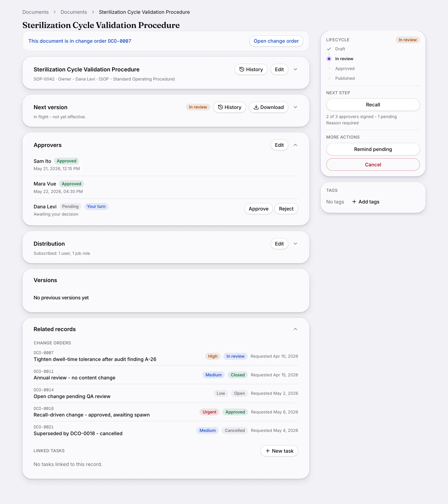Edit the Approvers list
The image size is (448, 504).
[279, 145]
